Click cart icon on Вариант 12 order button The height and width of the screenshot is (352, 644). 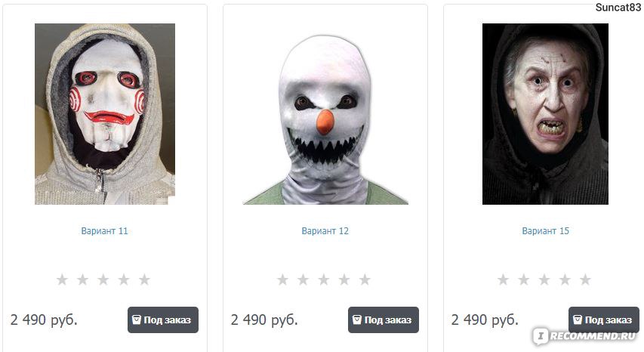357,320
